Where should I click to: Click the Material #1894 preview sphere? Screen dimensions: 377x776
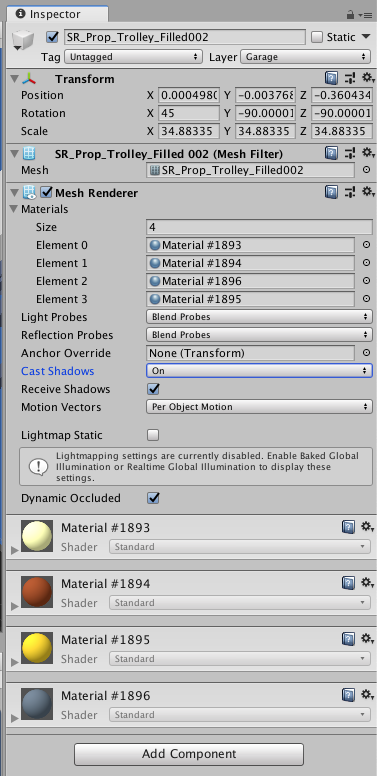point(37,592)
